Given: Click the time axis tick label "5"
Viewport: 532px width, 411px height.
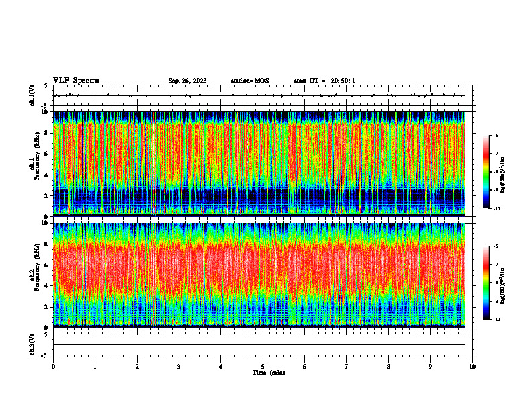Looking at the screenshot, I should [263, 367].
